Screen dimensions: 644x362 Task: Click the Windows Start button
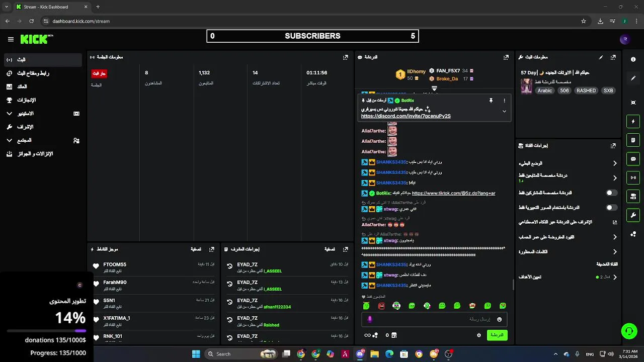(196, 354)
